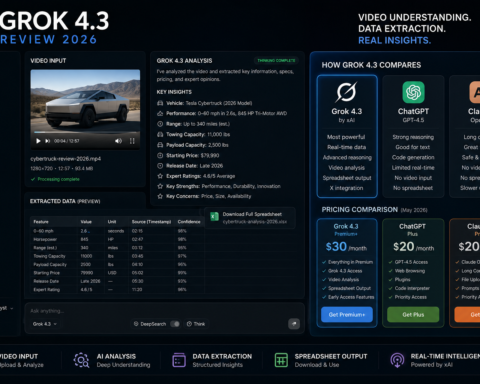Skip to next in video player
480x384 pixels.
(48, 141)
